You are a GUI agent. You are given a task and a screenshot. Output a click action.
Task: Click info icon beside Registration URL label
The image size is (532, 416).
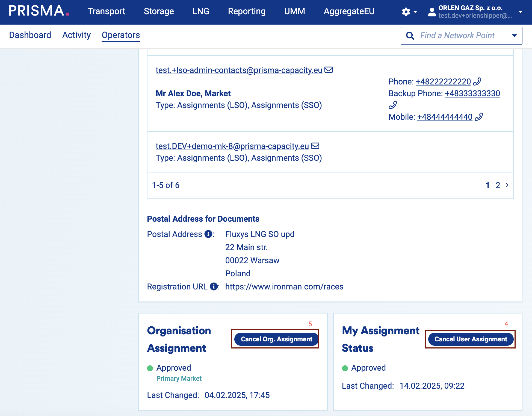point(214,286)
